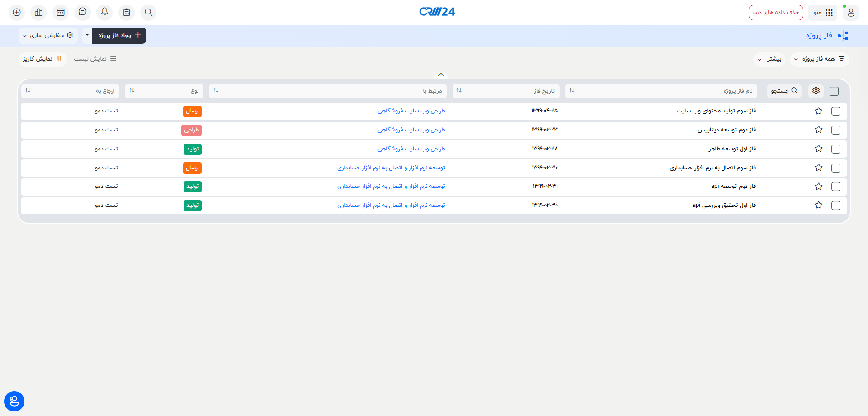Open the reports bar chart icon

(38, 12)
